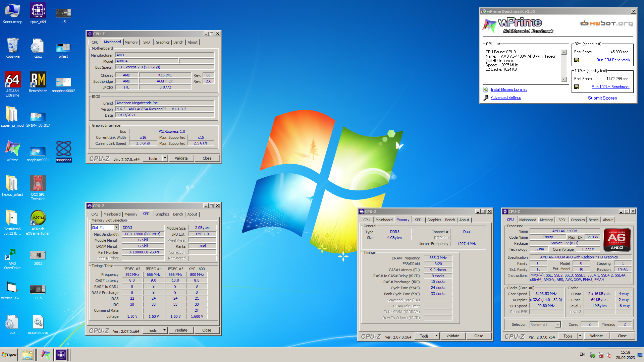The image size is (644, 362).
Task: Expand Tools dropdown arrow in SPD CPU-Z window
Action: [164, 330]
